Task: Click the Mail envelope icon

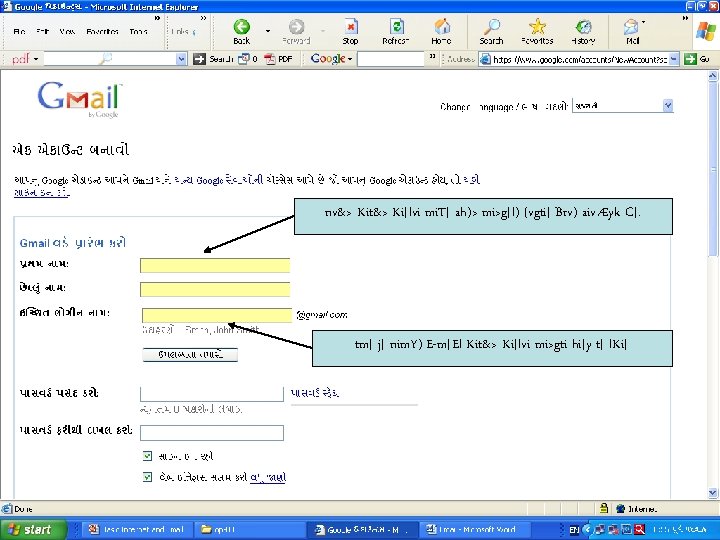Action: pyautogui.click(x=631, y=28)
